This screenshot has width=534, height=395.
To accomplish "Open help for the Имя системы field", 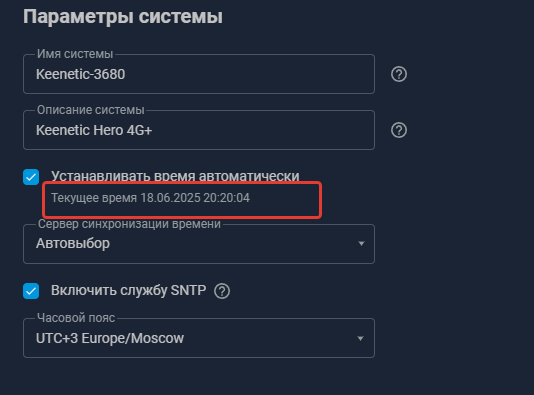I will (399, 74).
